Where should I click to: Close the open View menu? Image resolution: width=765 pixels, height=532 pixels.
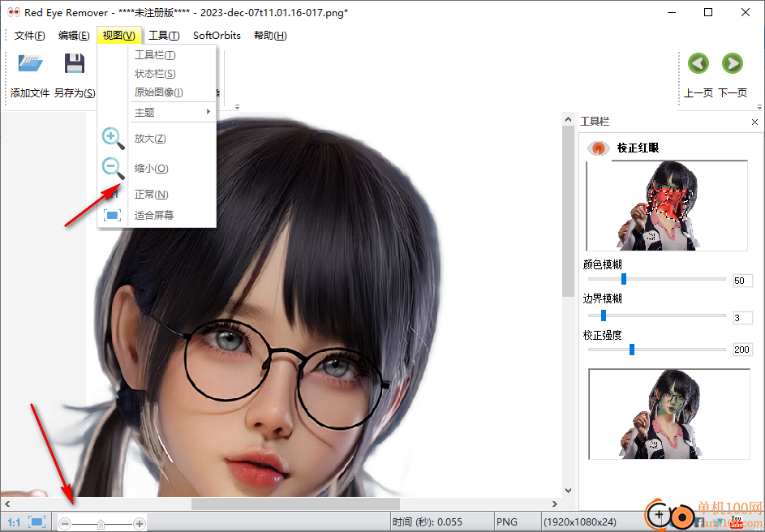(119, 36)
